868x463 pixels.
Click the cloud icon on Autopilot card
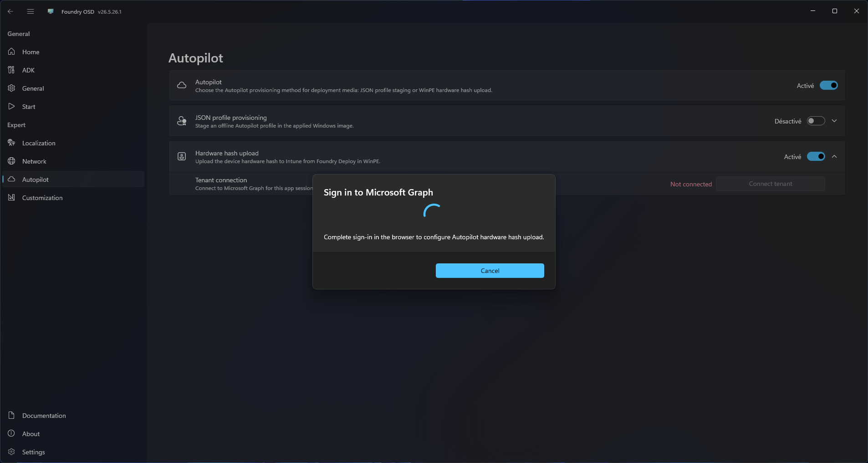pyautogui.click(x=182, y=85)
